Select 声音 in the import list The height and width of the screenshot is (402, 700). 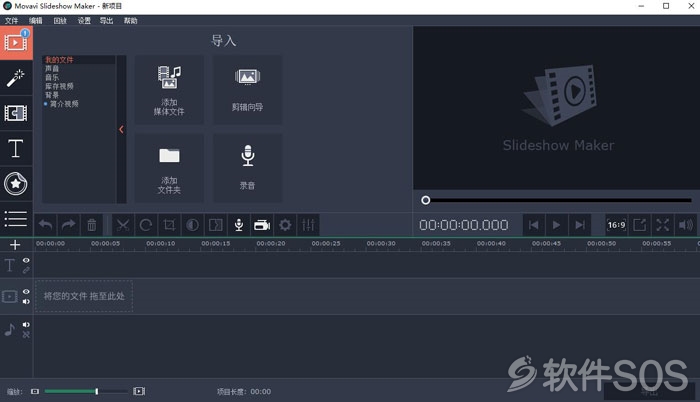(x=52, y=68)
